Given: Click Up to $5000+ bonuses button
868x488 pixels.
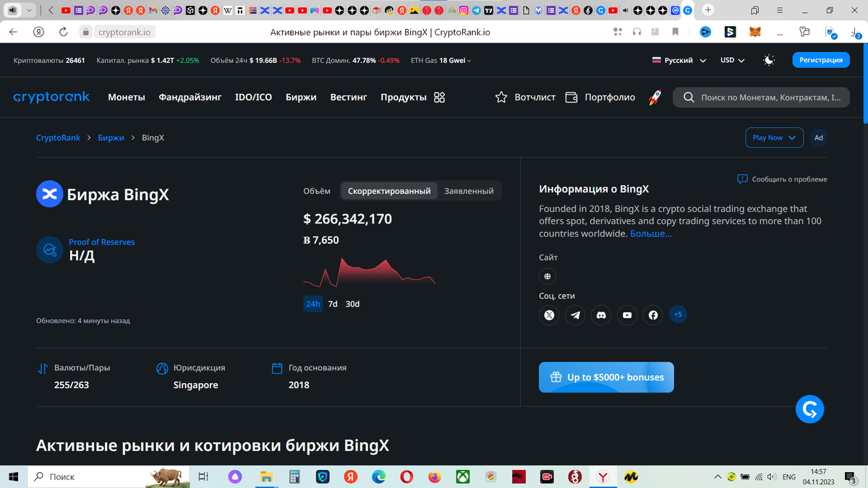Looking at the screenshot, I should click(x=606, y=377).
